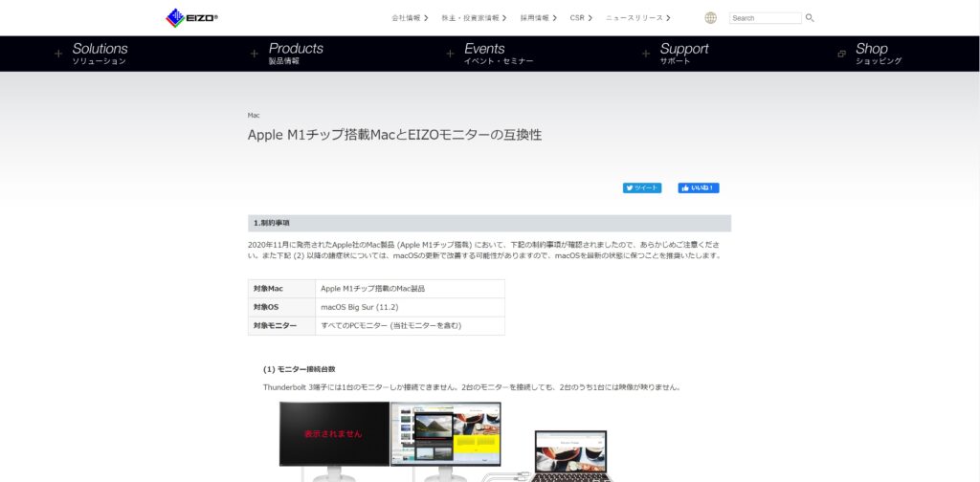Click the second monitor illustration with photos
This screenshot has height=482, width=980.
click(446, 433)
